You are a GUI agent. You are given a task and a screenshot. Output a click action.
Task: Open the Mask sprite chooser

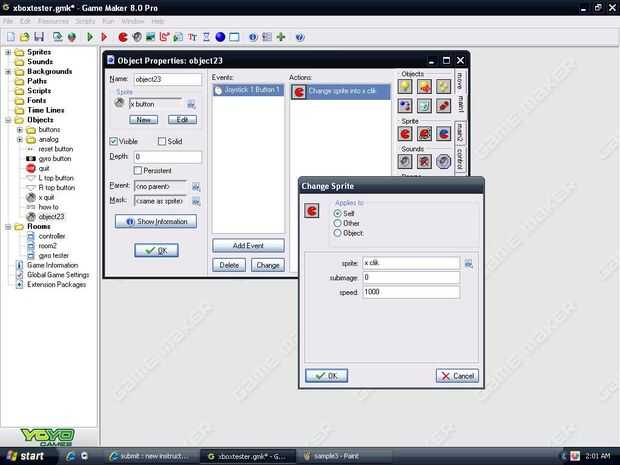196,201
